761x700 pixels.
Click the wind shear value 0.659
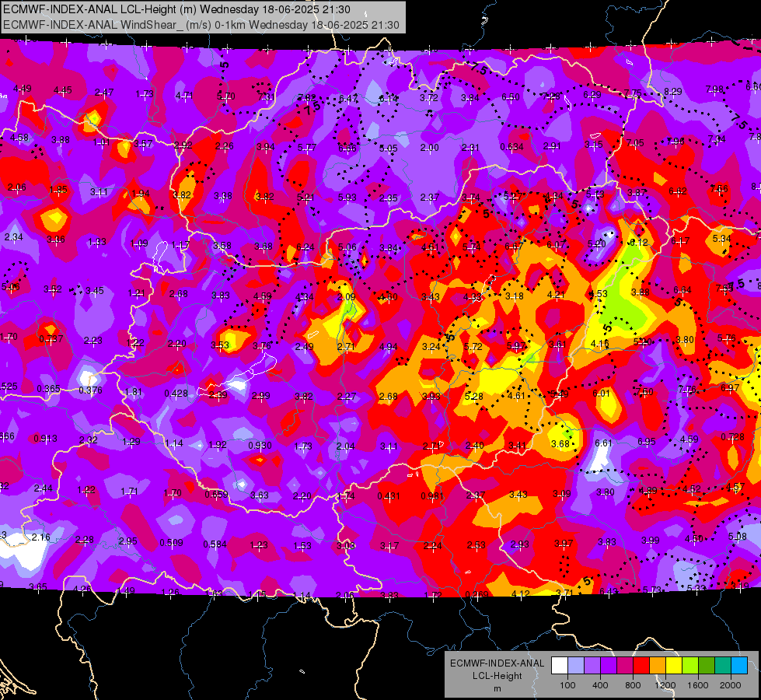tap(216, 495)
